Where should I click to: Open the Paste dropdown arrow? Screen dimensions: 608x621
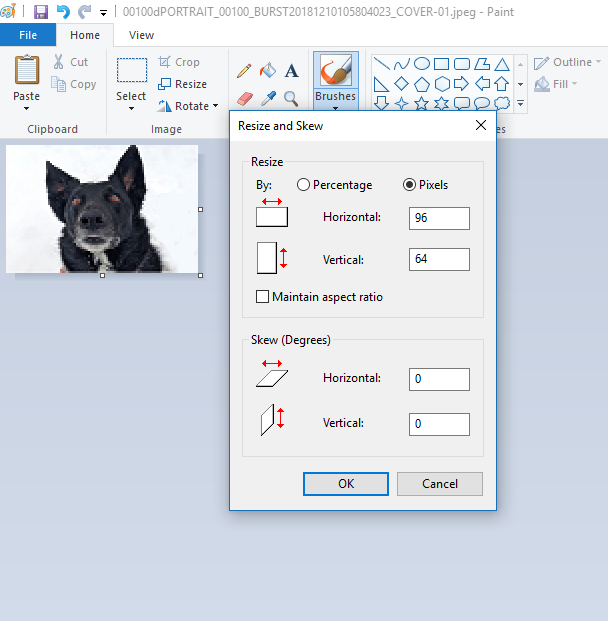point(27,108)
